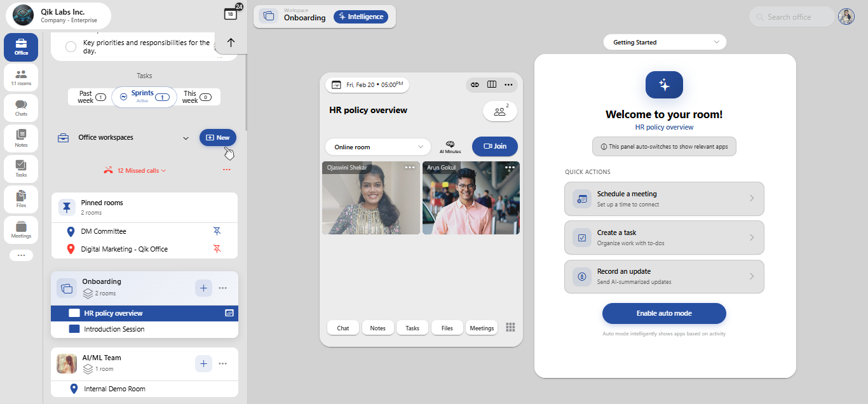Expand the 12 Missed calls list

pyautogui.click(x=135, y=170)
